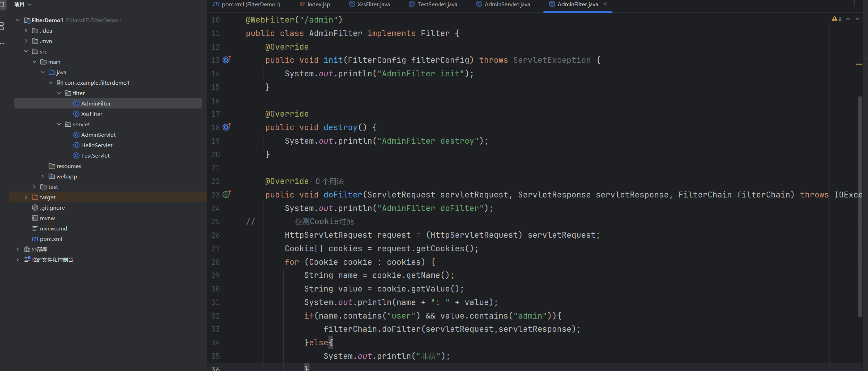Screen dimensions: 868x371
Task: Click the scratches and consoles icon
Action: (x=27, y=259)
